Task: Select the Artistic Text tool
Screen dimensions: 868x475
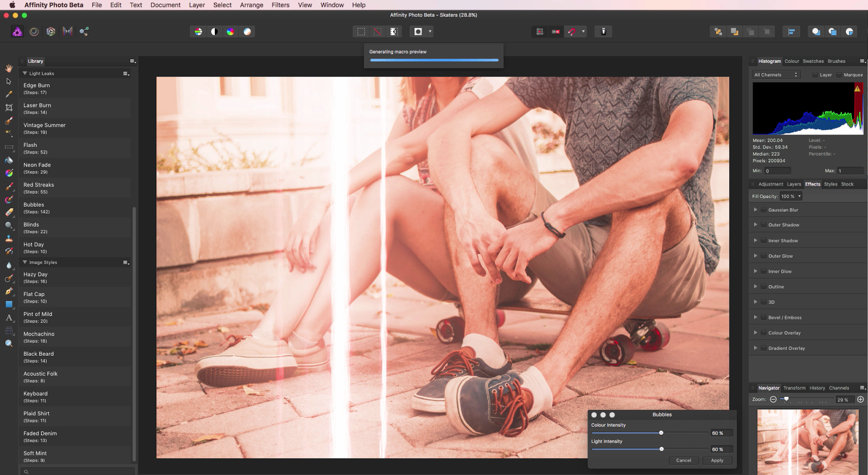Action: [9, 318]
